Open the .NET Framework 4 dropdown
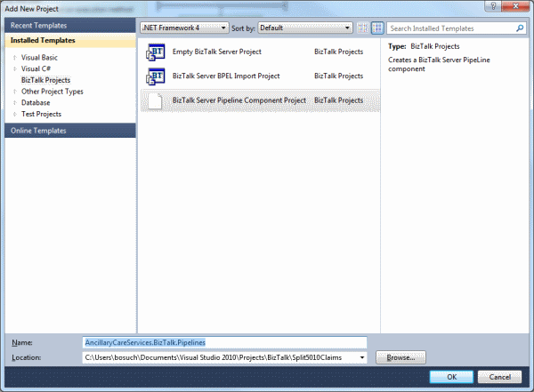The image size is (534, 392). (x=184, y=28)
